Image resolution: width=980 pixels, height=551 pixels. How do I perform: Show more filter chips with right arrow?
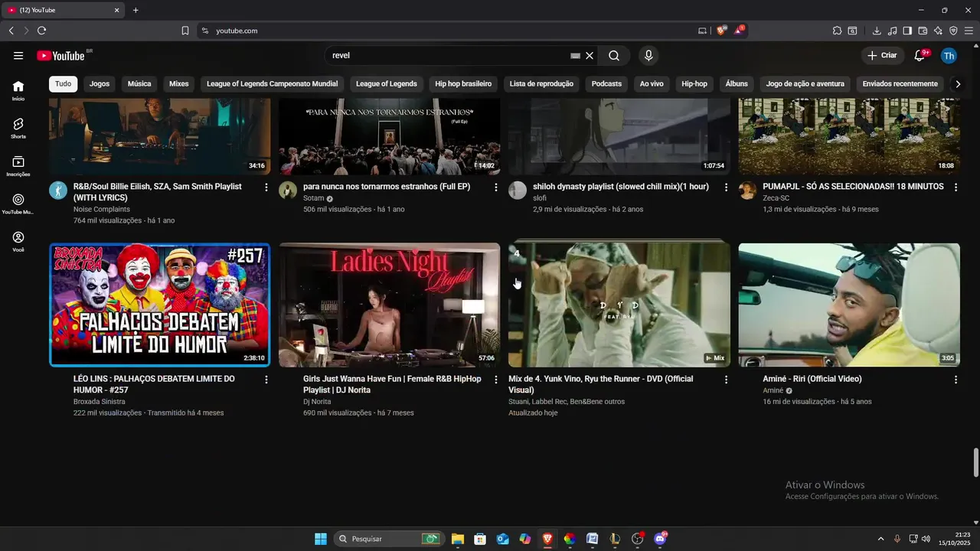click(x=958, y=84)
